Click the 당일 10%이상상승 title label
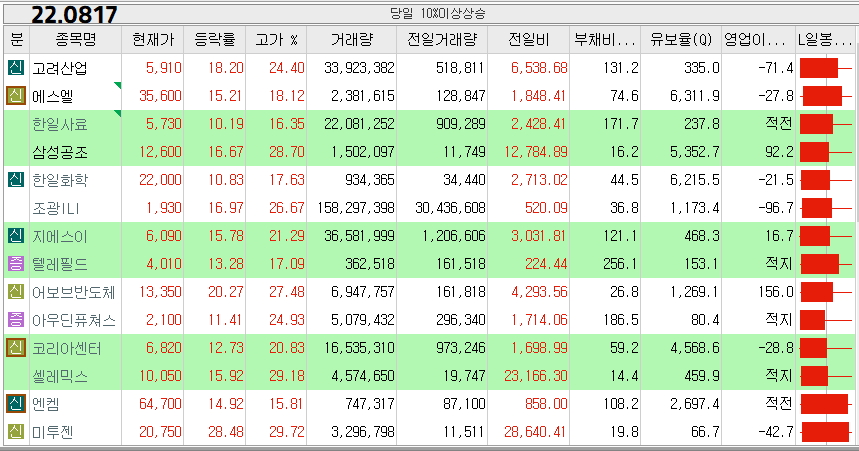This screenshot has height=451, width=859. pos(438,13)
